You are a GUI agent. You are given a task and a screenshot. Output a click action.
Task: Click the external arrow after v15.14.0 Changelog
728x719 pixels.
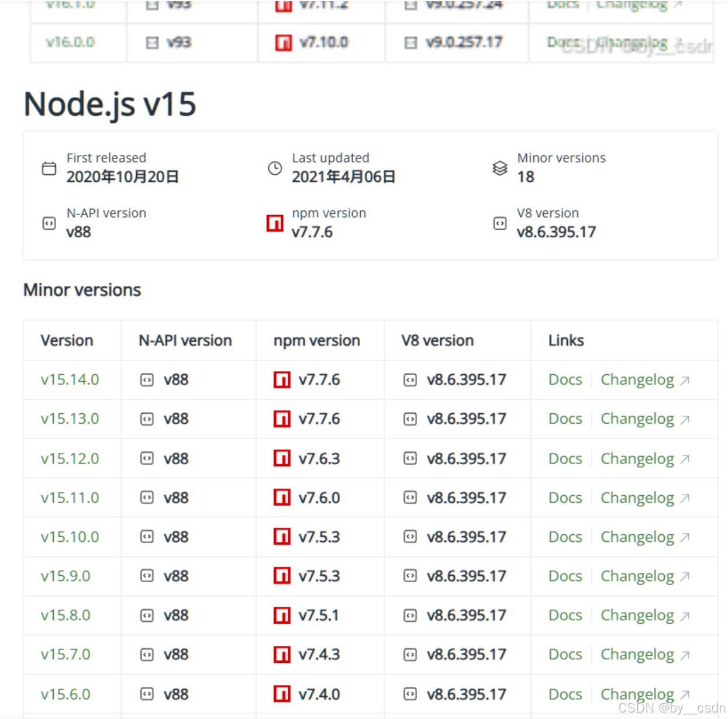[x=685, y=381]
